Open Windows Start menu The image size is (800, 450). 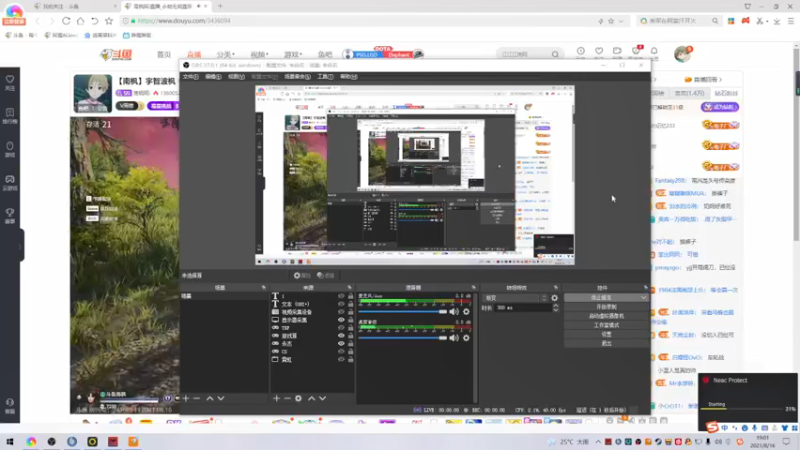click(10, 441)
